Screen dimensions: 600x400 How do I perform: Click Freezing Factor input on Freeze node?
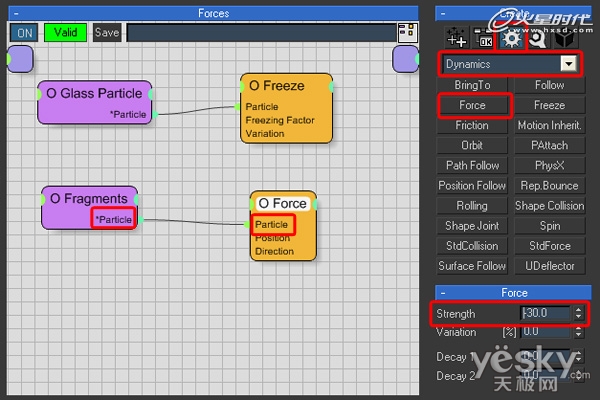click(280, 120)
